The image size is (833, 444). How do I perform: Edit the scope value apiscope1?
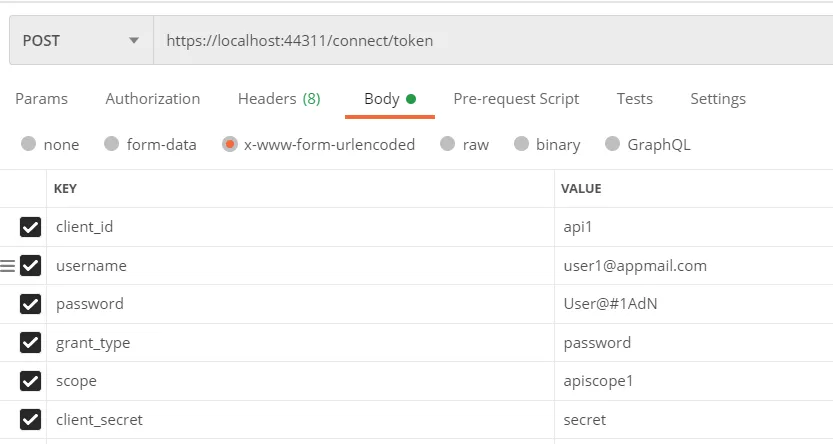(598, 381)
